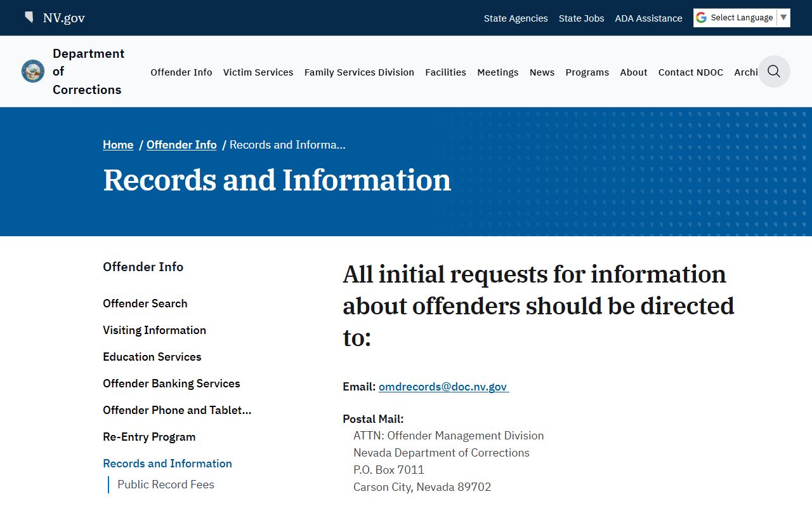812x508 pixels.
Task: Click the Postal Mail label
Action: [373, 419]
